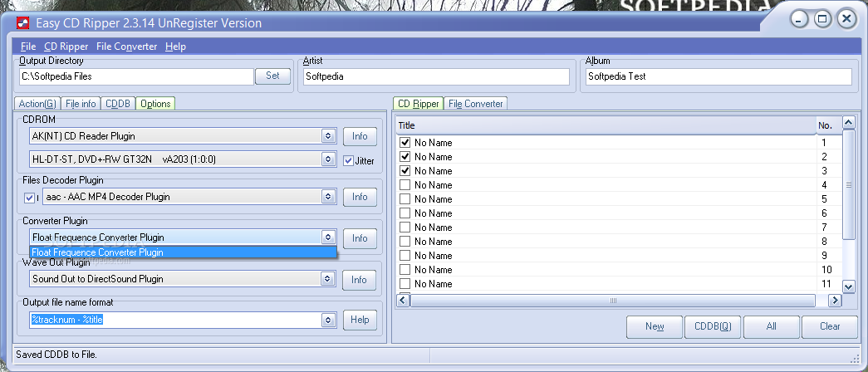Screen dimensions: 868x372
Task: Expand the aac AAC MP4 Decoder dropdown
Action: click(328, 197)
